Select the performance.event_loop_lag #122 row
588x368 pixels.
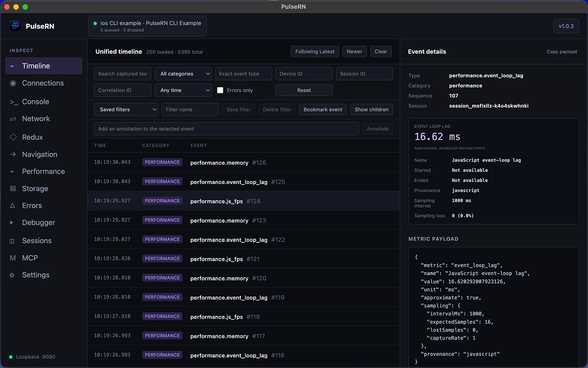244,239
